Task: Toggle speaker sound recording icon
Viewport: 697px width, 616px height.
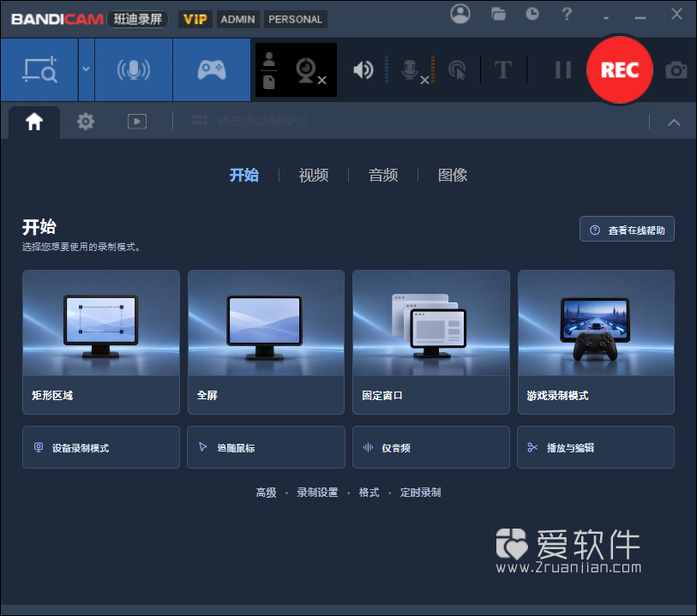Action: (364, 69)
